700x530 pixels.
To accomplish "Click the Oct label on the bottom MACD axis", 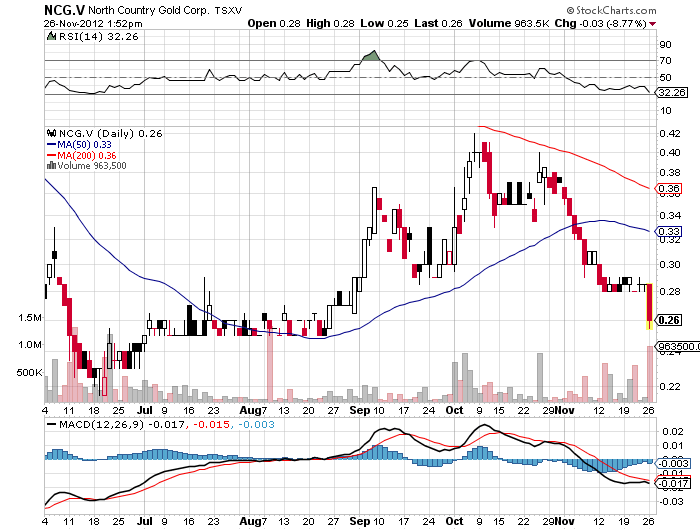I will point(454,521).
